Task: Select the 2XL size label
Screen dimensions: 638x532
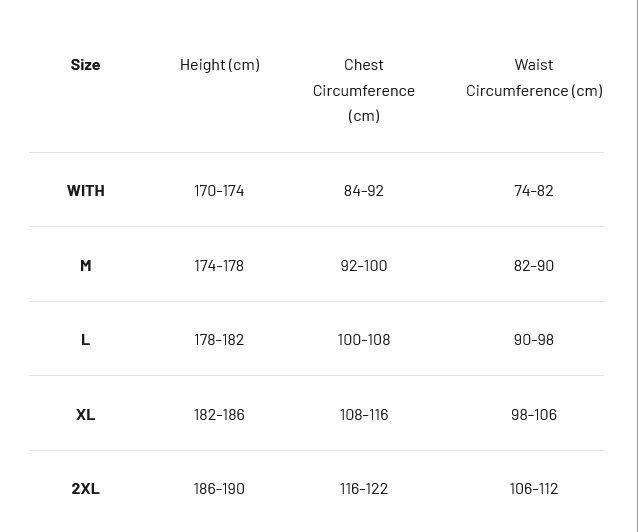Action: tap(85, 488)
